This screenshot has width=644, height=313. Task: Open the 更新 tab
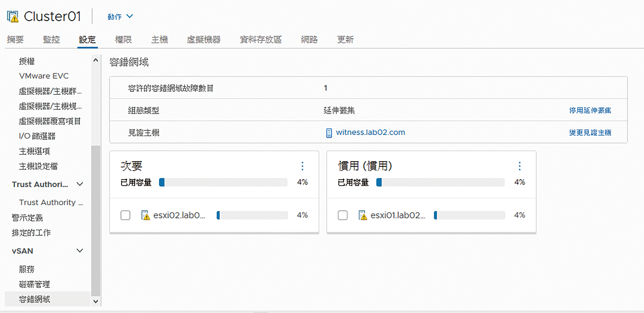tap(345, 40)
